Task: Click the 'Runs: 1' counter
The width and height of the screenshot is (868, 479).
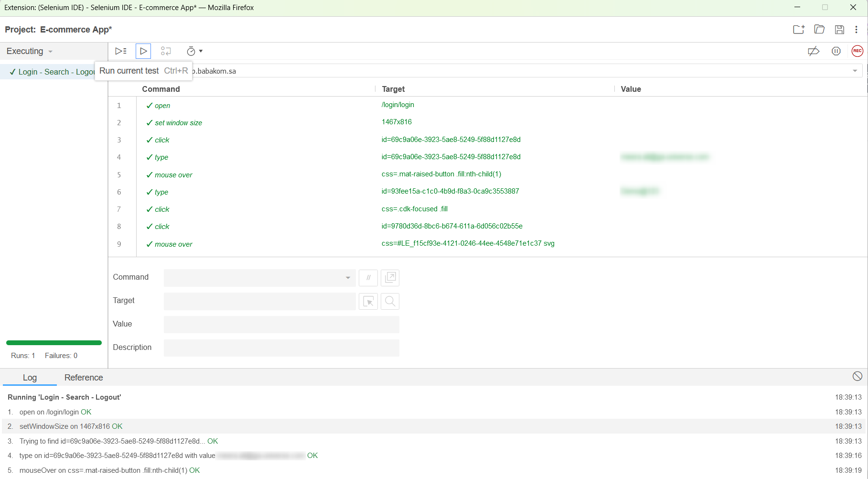Action: coord(23,356)
